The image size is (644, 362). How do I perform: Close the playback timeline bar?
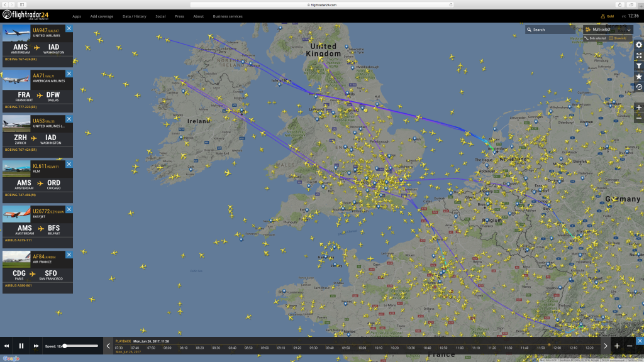640,341
